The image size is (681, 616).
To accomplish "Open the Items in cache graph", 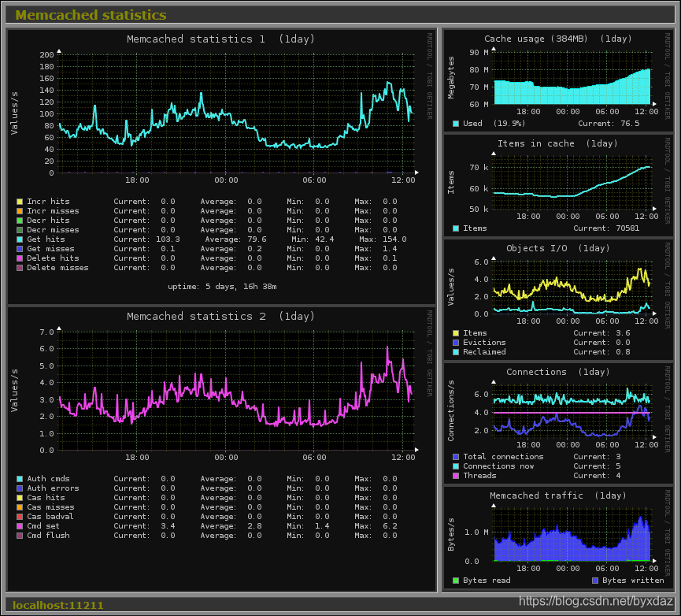I will click(558, 185).
